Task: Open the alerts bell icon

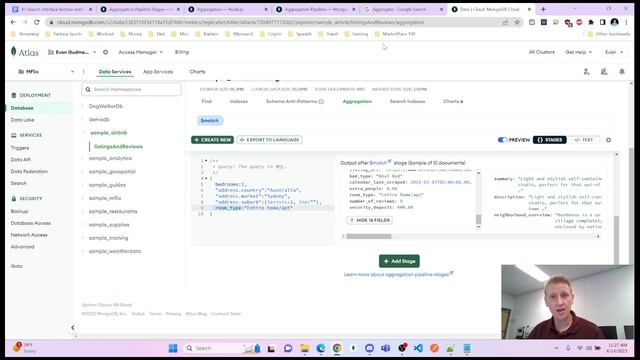Action: coord(622,72)
